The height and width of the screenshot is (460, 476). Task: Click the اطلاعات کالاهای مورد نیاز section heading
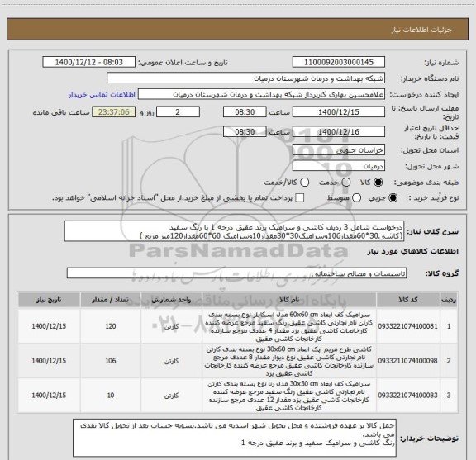(x=413, y=252)
